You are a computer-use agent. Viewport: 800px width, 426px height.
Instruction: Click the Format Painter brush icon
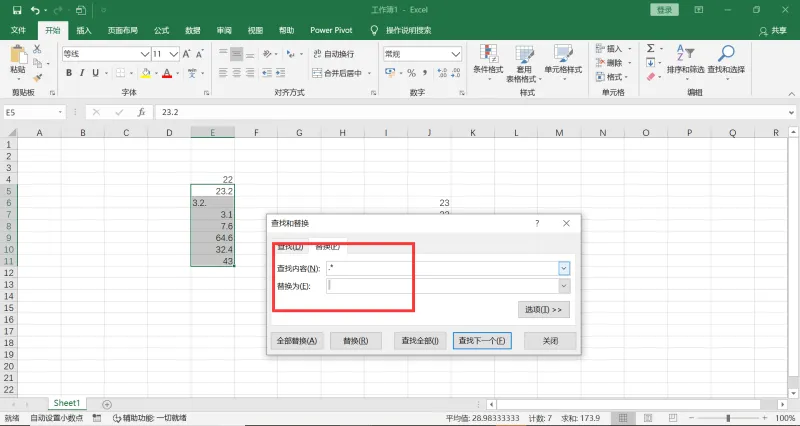(x=37, y=78)
